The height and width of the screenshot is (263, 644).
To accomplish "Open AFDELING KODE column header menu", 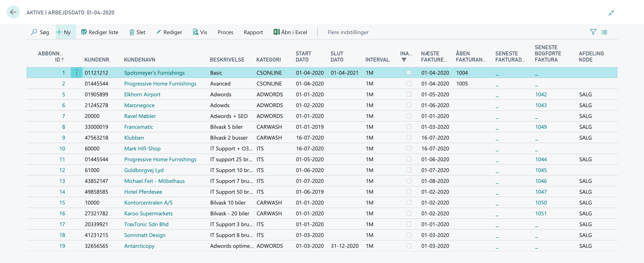I will [x=591, y=56].
